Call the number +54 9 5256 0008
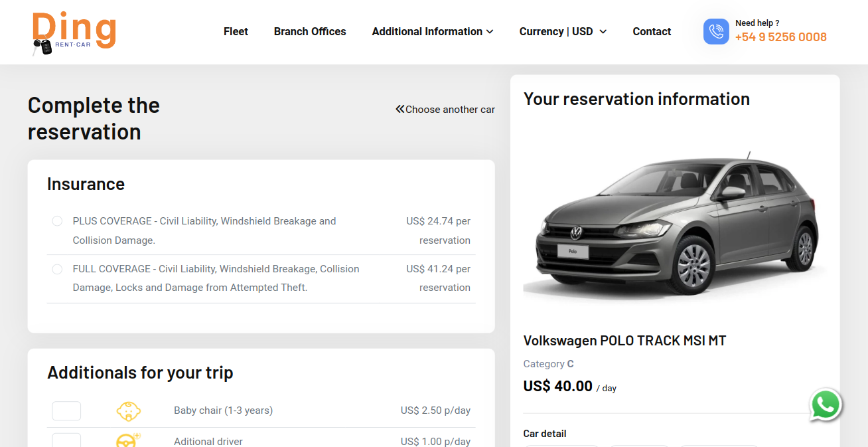 [x=780, y=37]
